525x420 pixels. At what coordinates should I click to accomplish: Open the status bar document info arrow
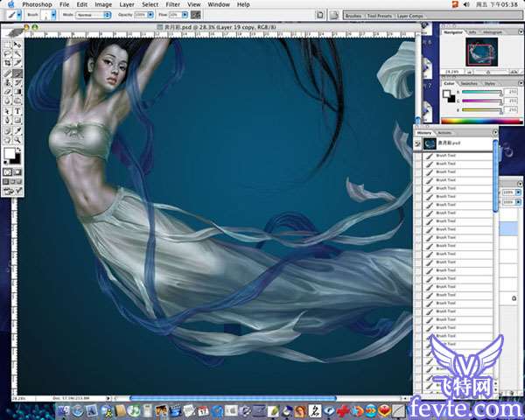108,399
